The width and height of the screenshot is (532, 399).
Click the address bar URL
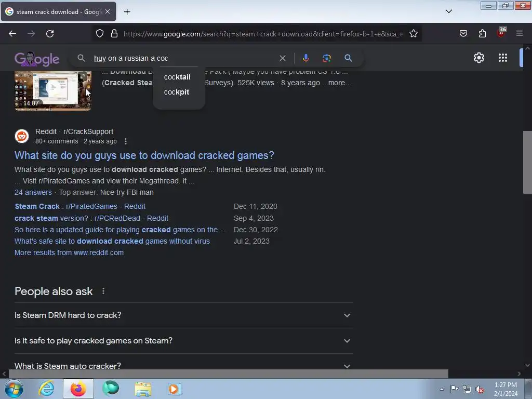click(x=263, y=34)
